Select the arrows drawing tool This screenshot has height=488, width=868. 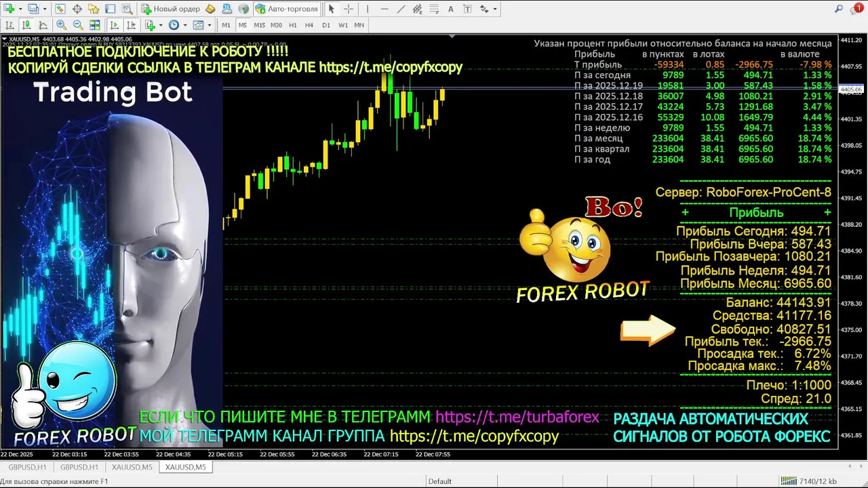tap(484, 9)
